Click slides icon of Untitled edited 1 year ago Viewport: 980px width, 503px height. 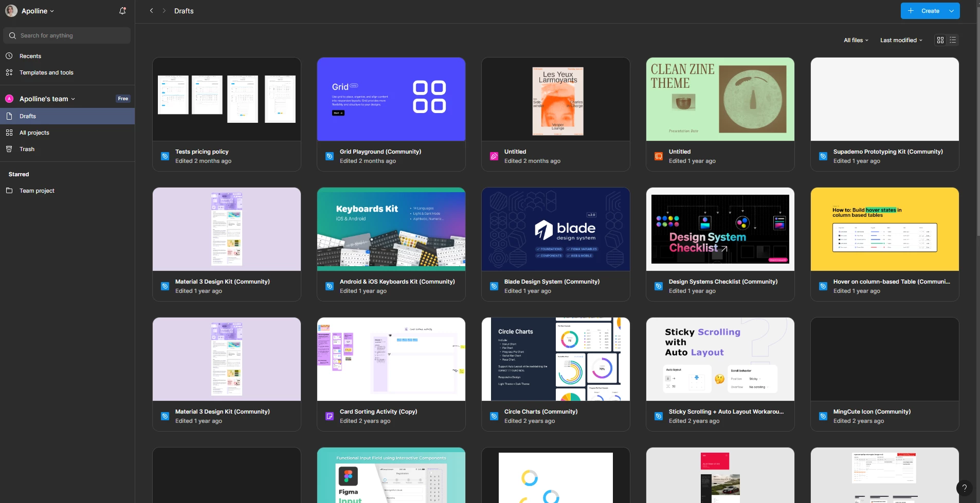pyautogui.click(x=659, y=156)
